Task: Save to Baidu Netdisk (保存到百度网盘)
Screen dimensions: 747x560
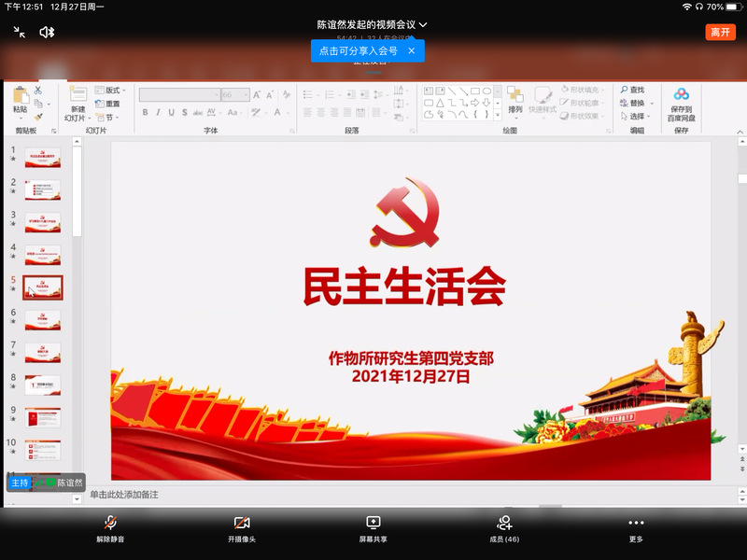Action: click(682, 105)
